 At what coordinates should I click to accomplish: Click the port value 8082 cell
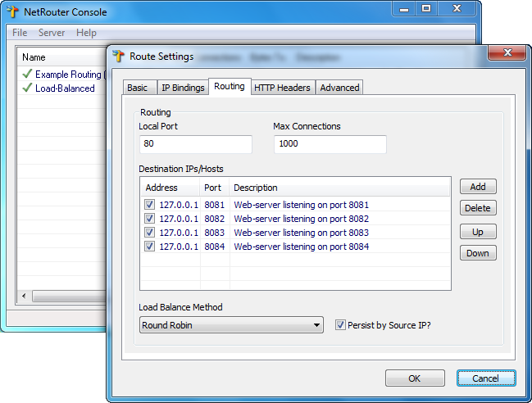pos(215,219)
